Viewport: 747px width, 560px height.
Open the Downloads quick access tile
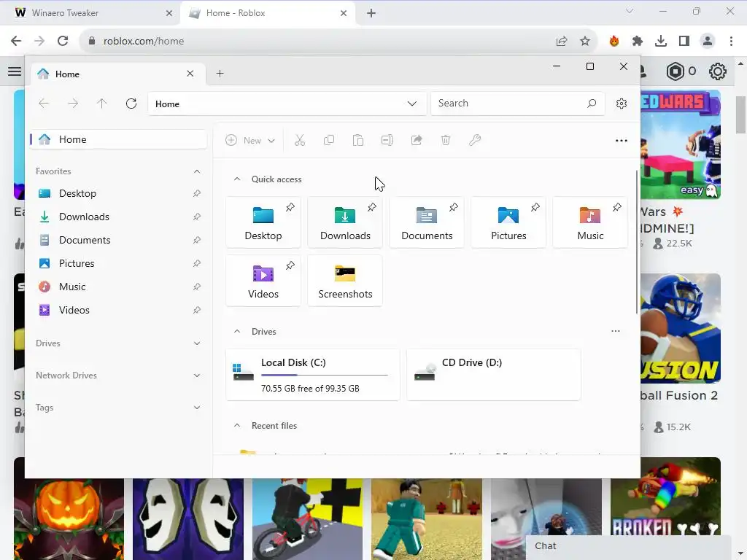[x=345, y=222]
